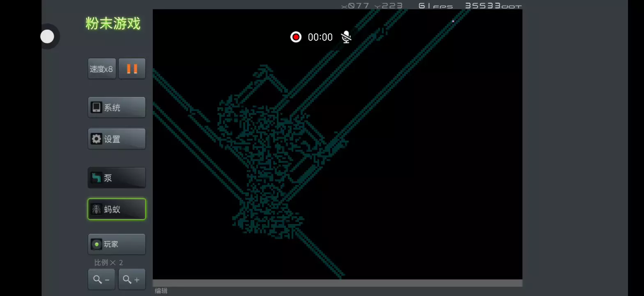Tap the pause button with orange bars
644x296 pixels.
click(x=132, y=69)
